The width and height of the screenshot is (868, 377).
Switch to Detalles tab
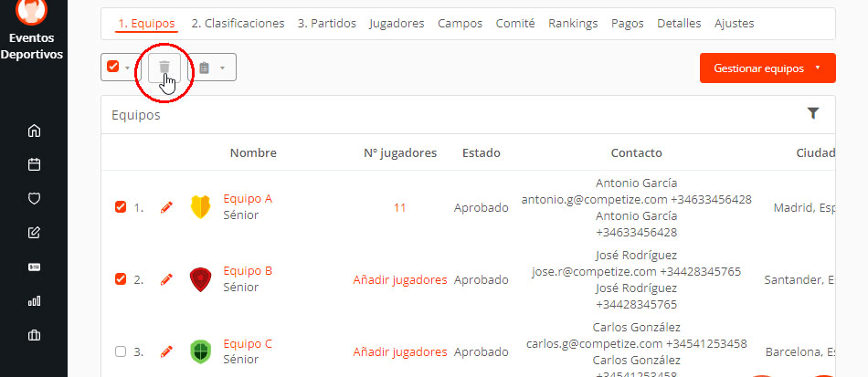[x=679, y=23]
